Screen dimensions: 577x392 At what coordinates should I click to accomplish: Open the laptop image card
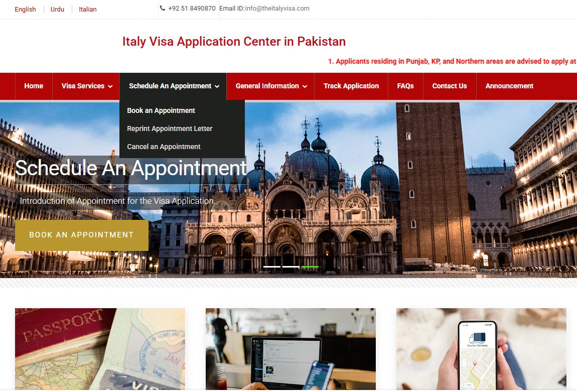[x=291, y=349]
